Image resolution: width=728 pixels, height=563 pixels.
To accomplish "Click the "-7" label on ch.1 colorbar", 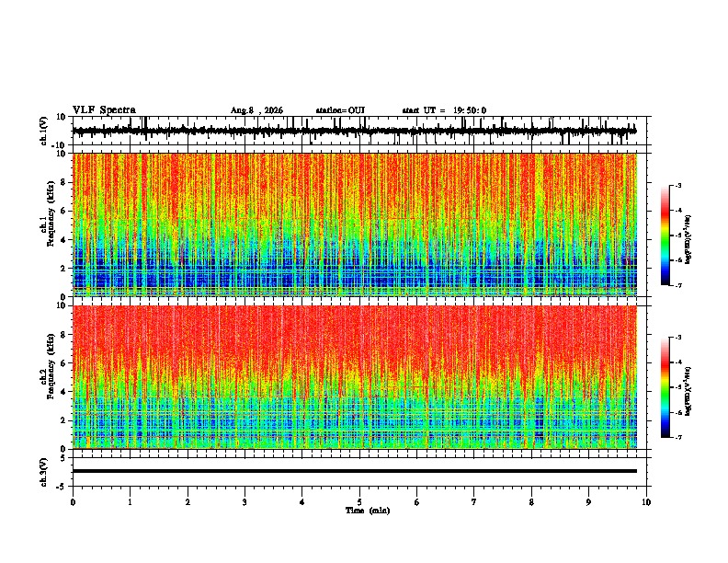I will point(678,285).
